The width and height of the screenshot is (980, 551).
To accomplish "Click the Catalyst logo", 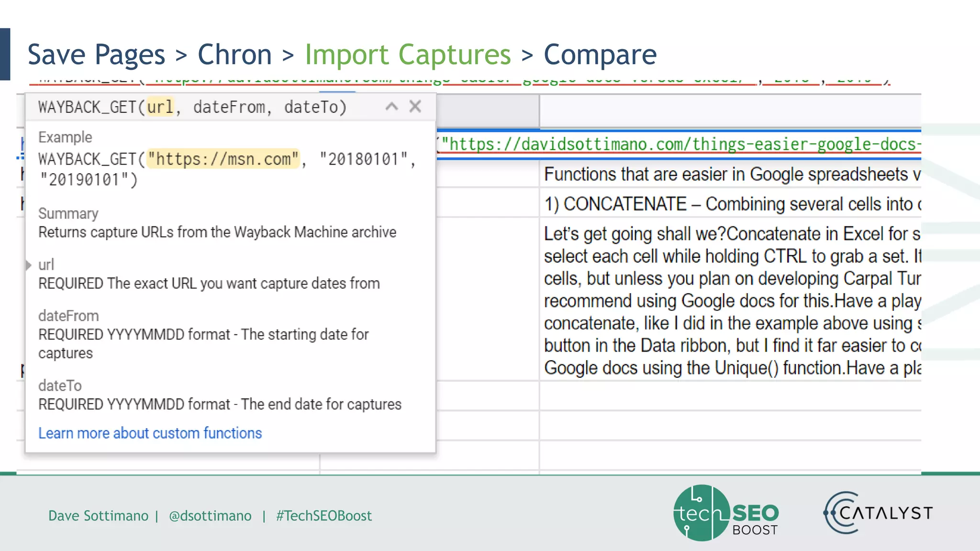I will [878, 513].
